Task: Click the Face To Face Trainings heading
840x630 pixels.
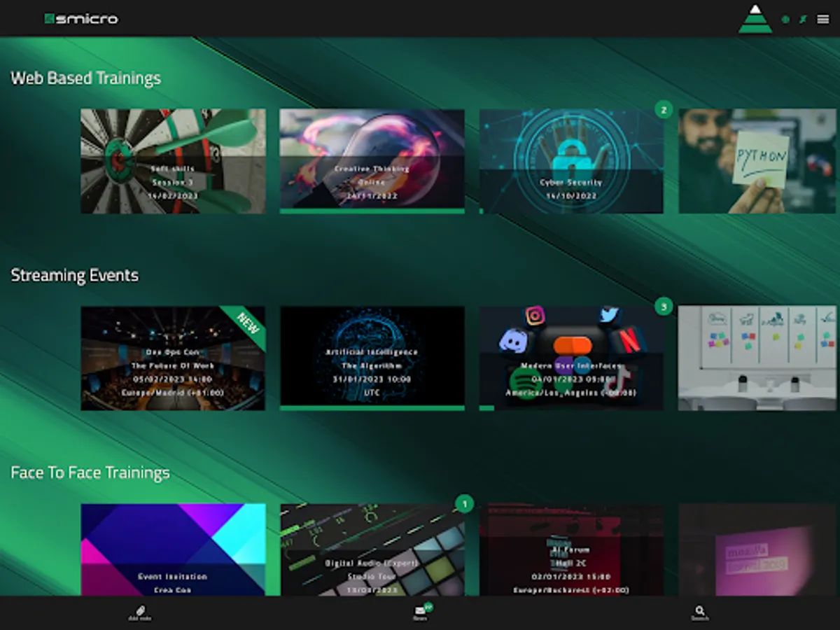Action: [x=90, y=473]
